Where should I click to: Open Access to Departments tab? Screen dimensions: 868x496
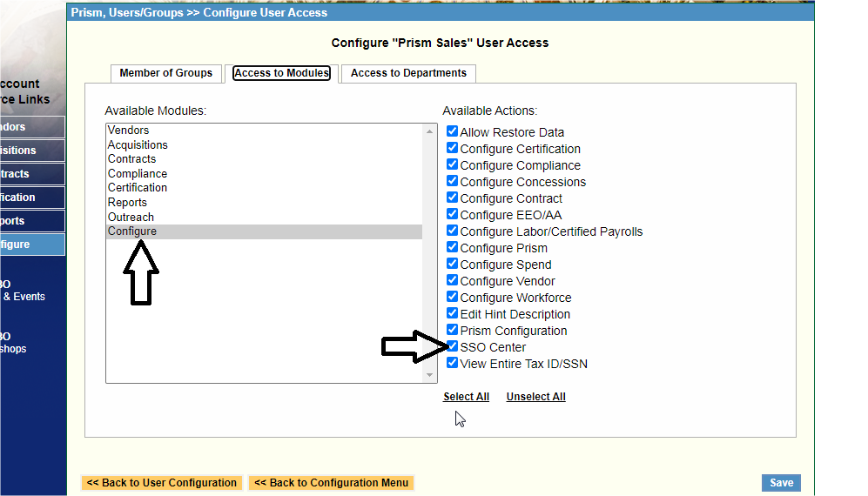pyautogui.click(x=408, y=73)
